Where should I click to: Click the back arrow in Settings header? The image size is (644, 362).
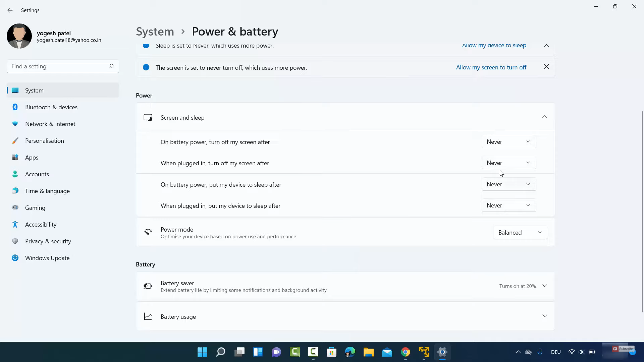click(x=10, y=10)
